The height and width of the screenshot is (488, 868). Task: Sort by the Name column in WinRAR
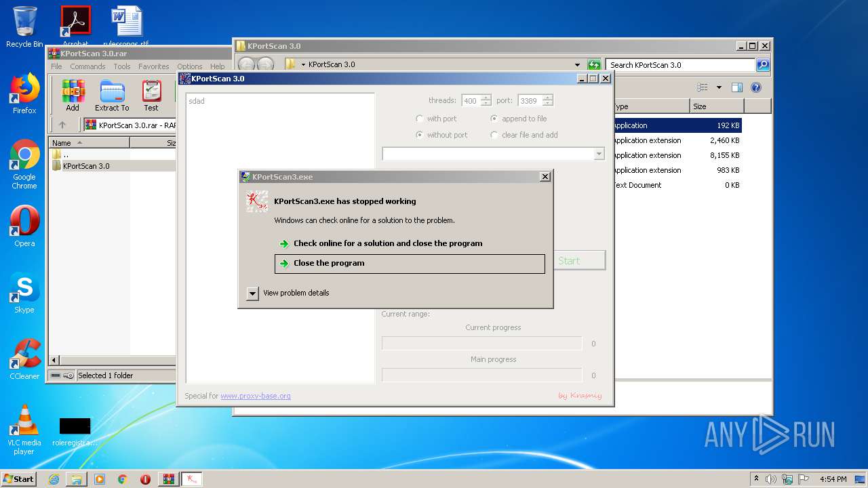tap(89, 143)
